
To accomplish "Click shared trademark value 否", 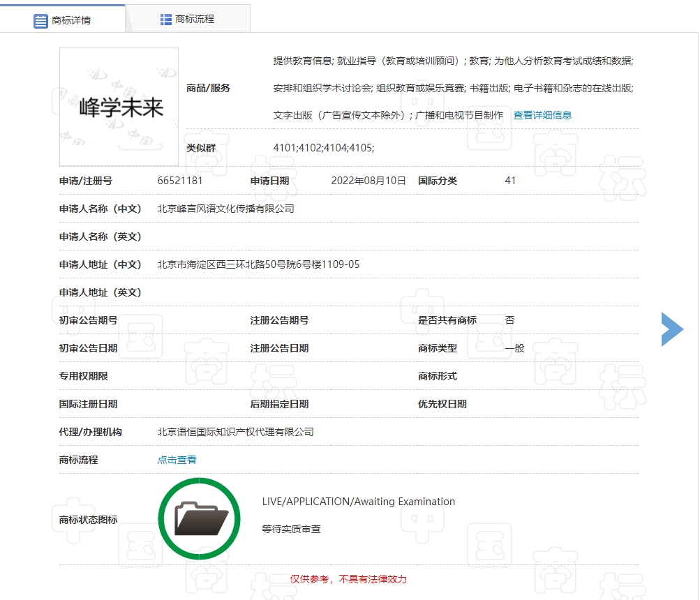I will click(510, 320).
